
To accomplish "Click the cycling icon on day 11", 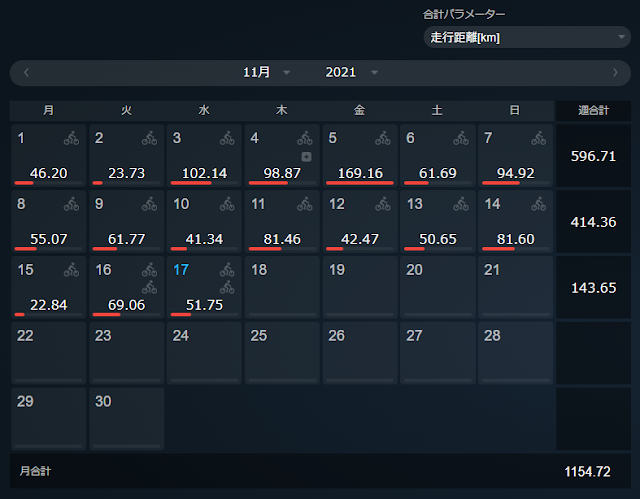I will pos(305,204).
